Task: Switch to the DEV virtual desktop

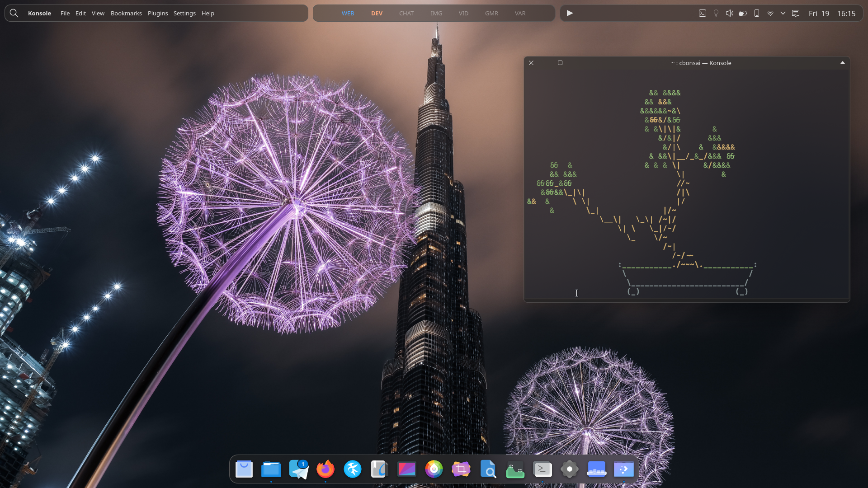Action: click(x=377, y=13)
